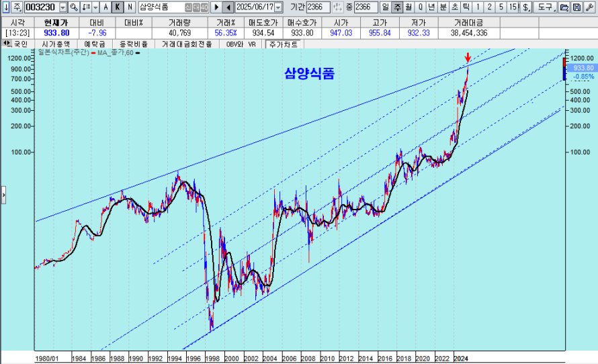The image size is (598, 364).
Task: Switch to the 거래대금회전율 tab
Action: tap(187, 44)
